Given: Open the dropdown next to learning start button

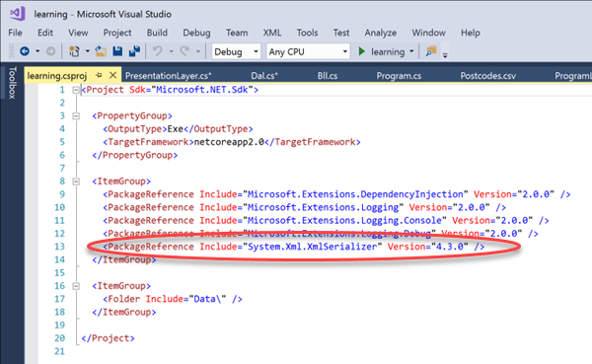Looking at the screenshot, I should point(411,51).
